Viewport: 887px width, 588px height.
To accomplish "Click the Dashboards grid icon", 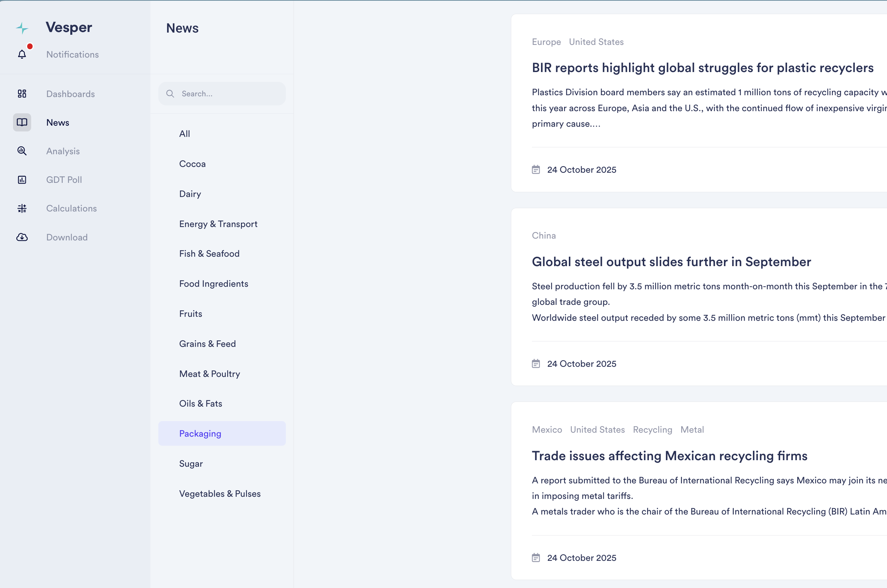I will coord(22,94).
